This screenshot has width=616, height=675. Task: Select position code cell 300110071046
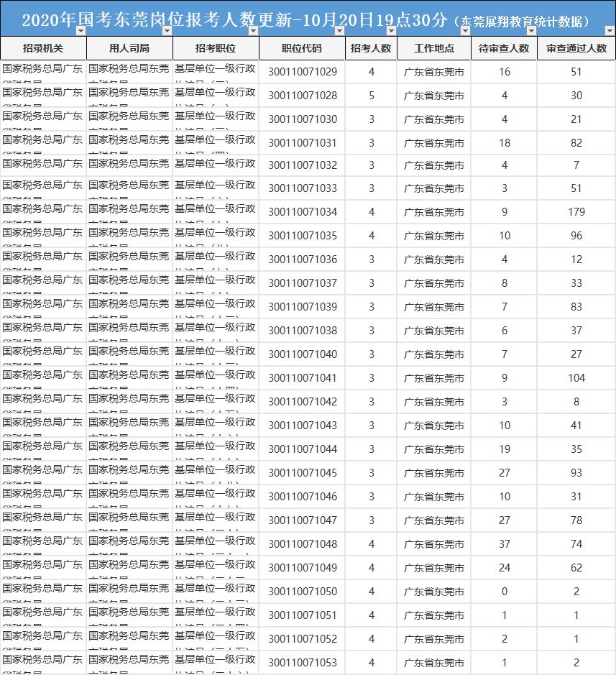point(302,496)
